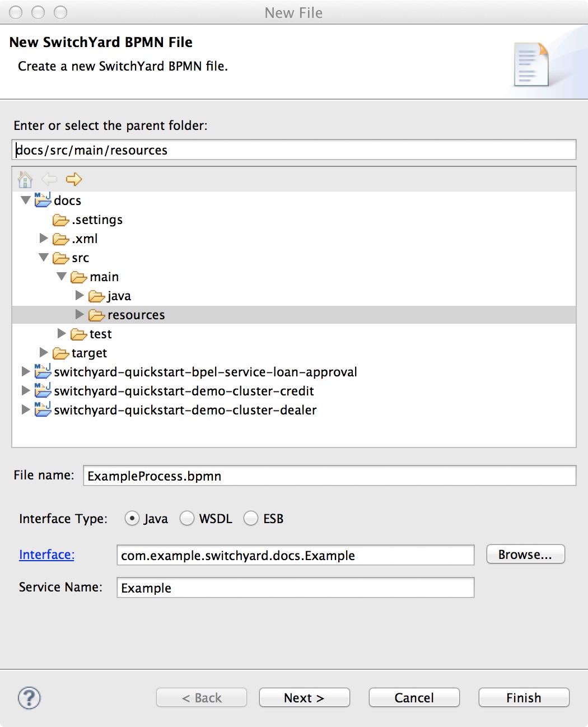The width and height of the screenshot is (588, 727).
Task: Select the docs project label
Action: click(x=68, y=201)
